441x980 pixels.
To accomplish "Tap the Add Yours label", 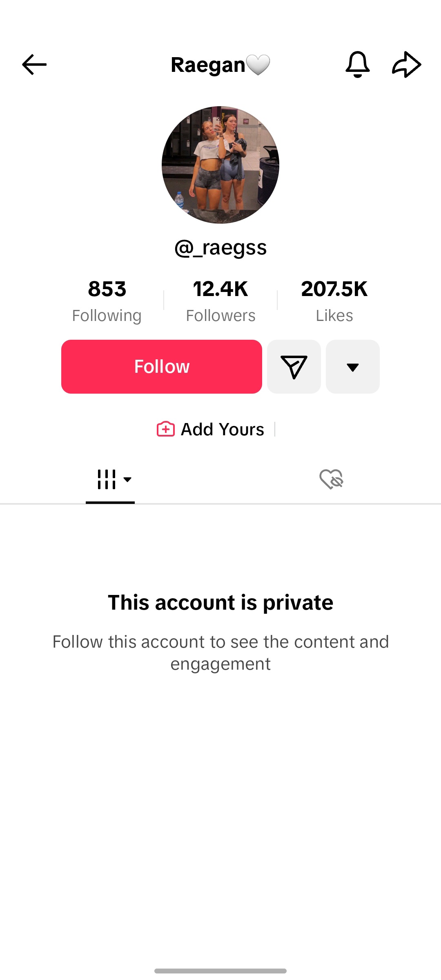I will [223, 429].
